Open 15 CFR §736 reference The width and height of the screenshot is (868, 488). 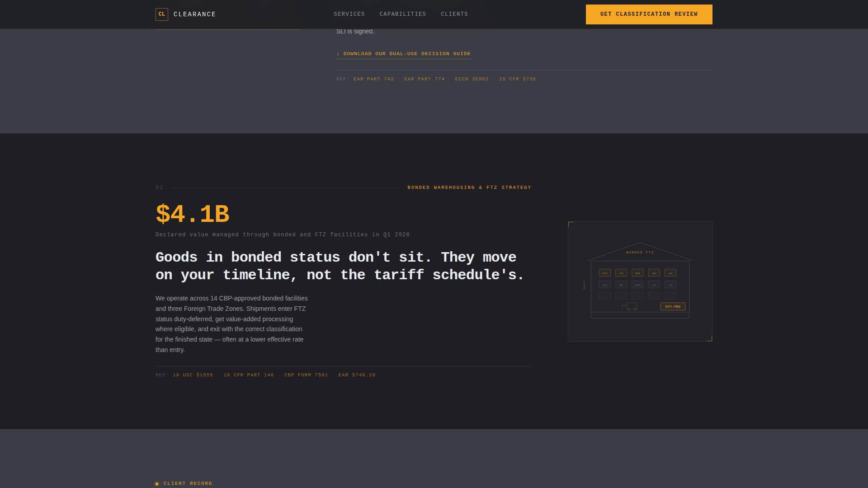click(517, 79)
